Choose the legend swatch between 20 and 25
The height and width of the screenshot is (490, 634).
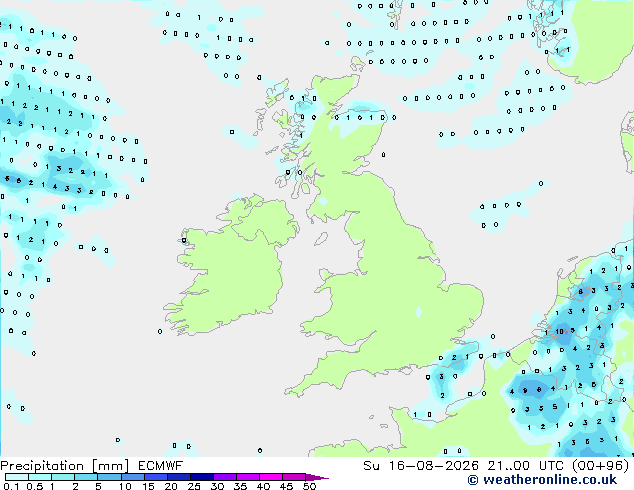click(179, 477)
